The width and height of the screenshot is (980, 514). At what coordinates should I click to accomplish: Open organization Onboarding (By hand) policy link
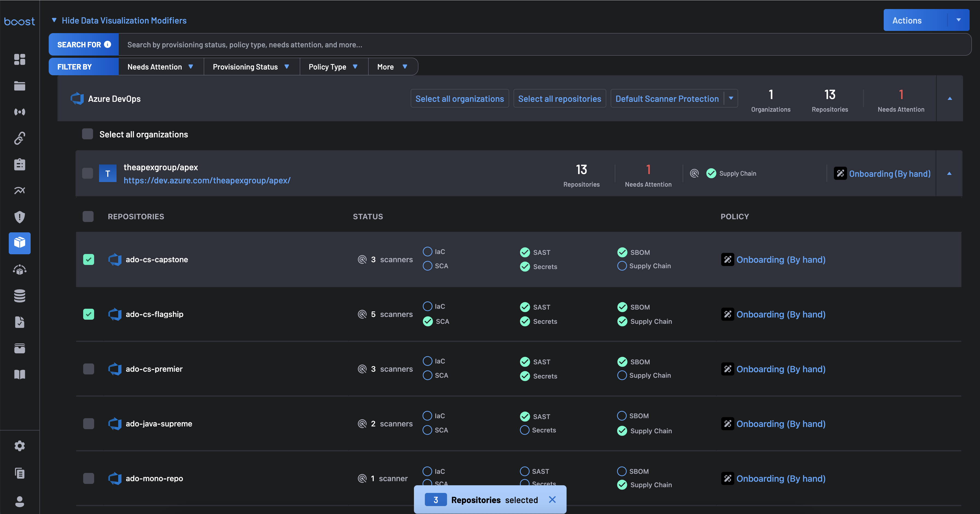coord(890,174)
